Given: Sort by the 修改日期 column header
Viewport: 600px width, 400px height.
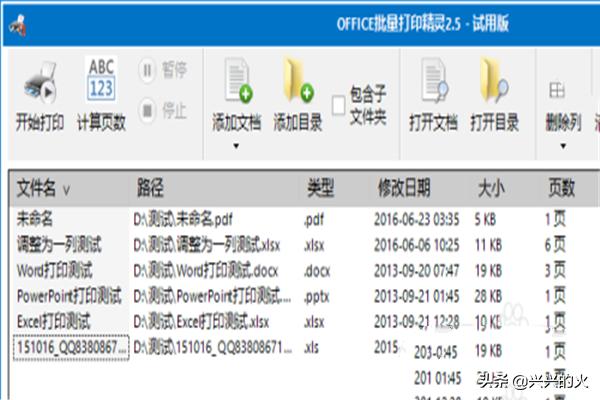Looking at the screenshot, I should point(404,188).
